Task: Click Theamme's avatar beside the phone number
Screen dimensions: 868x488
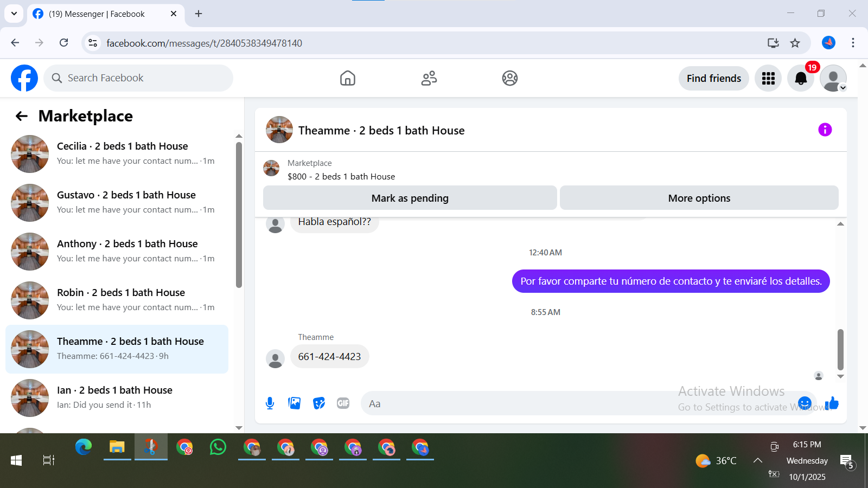Action: 276,358
